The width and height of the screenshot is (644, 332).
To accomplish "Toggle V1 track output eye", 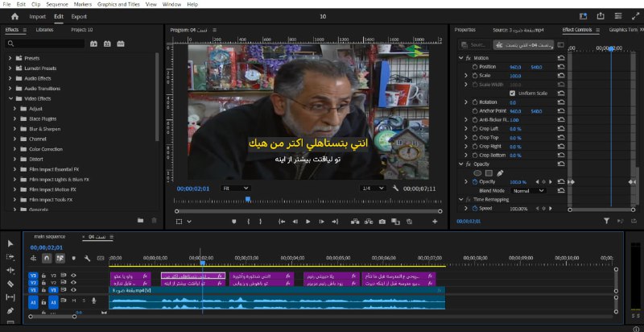I will click(73, 290).
